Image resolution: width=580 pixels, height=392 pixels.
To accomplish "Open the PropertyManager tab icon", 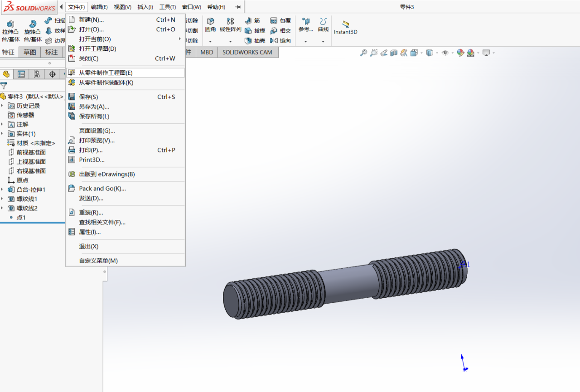I will pos(21,74).
